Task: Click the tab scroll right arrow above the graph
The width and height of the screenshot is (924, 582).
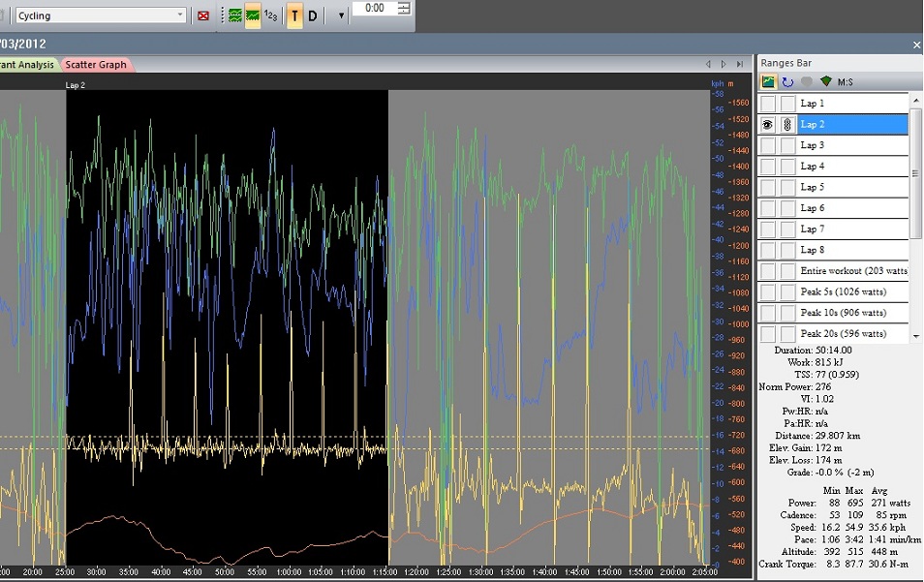Action: [x=723, y=65]
